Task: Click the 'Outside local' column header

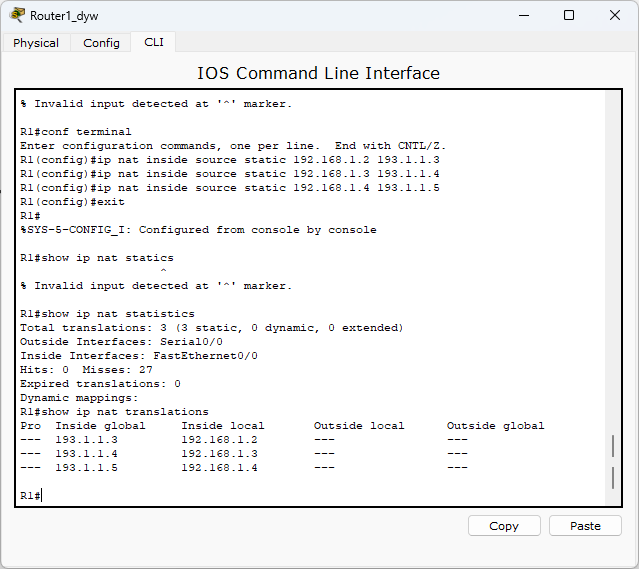Action: [x=359, y=426]
